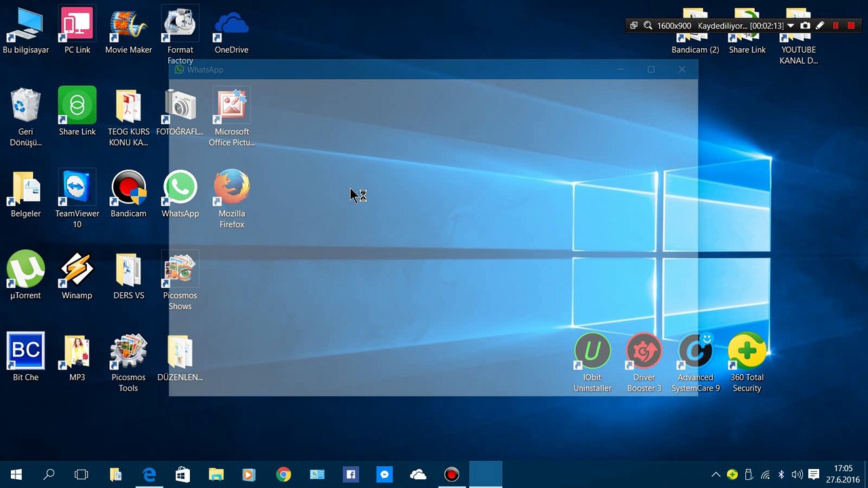The image size is (868, 488).
Task: Launch Google Chrome from the taskbar
Action: [283, 474]
